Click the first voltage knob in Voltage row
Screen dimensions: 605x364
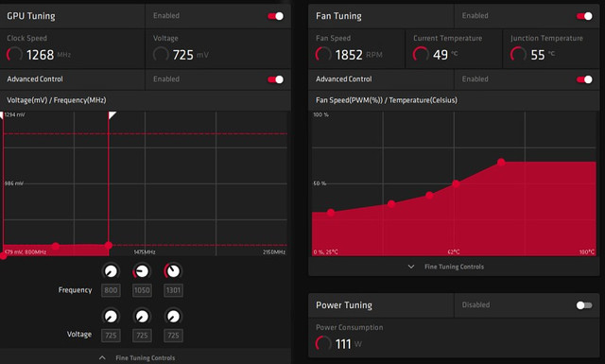pos(111,316)
